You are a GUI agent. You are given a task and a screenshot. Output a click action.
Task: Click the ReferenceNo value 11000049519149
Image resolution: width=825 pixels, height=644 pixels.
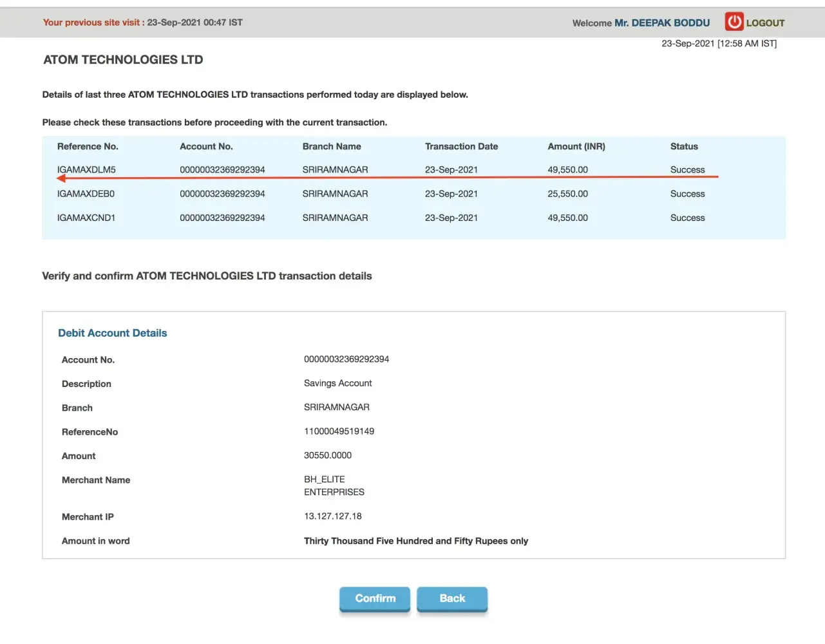(x=339, y=431)
